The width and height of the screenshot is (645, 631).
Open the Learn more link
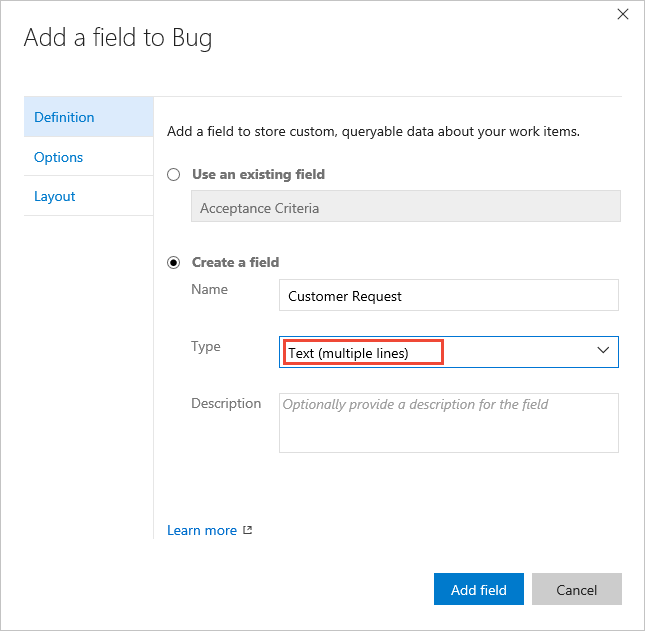coord(202,530)
